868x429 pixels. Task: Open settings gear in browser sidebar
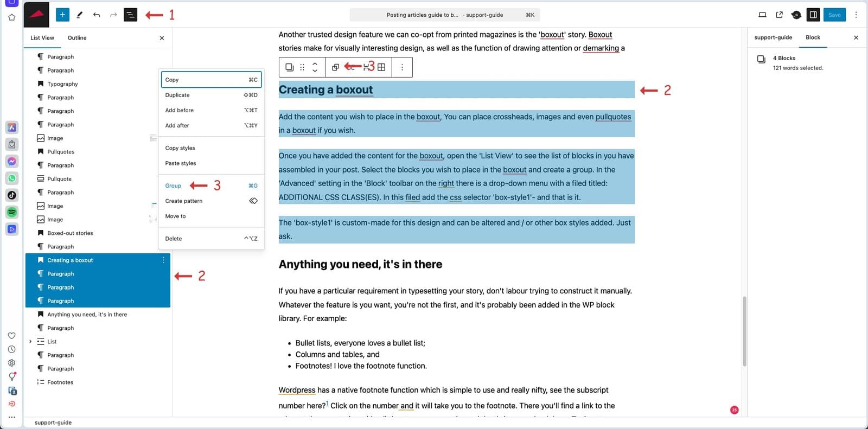coord(11,363)
